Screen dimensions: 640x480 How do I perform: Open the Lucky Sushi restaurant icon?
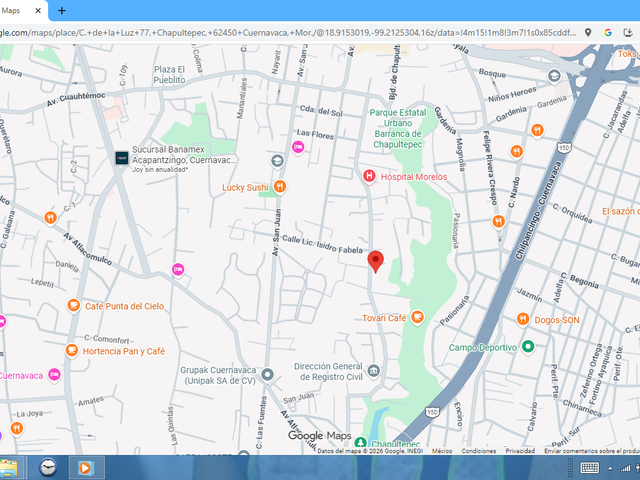pos(280,187)
